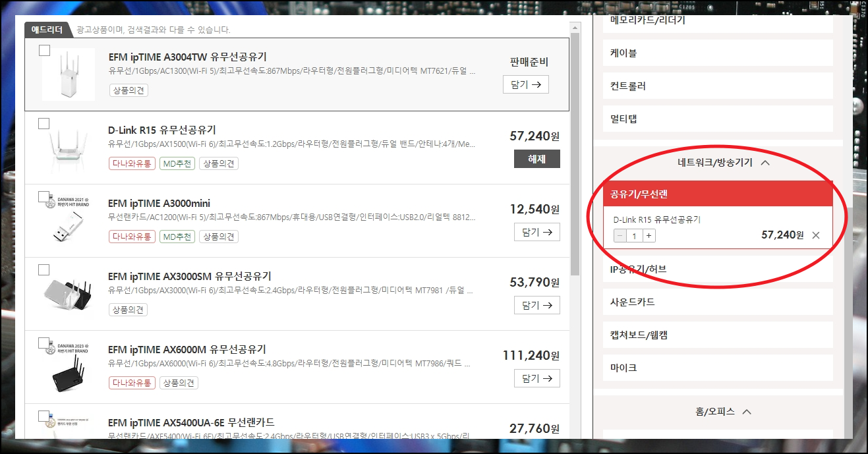Image resolution: width=868 pixels, height=454 pixels.
Task: Click 해제 button for D-Link R15
Action: tap(536, 159)
